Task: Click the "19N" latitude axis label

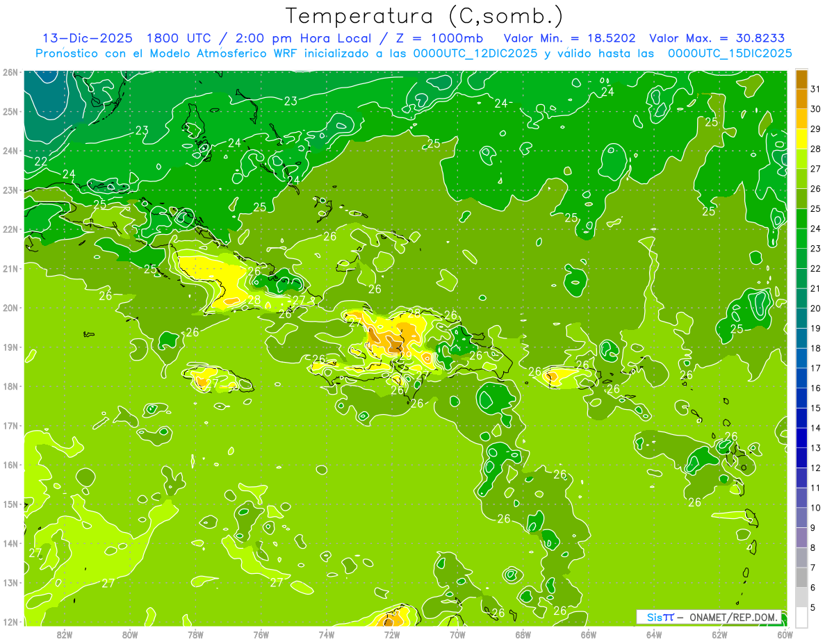Action: click(10, 347)
